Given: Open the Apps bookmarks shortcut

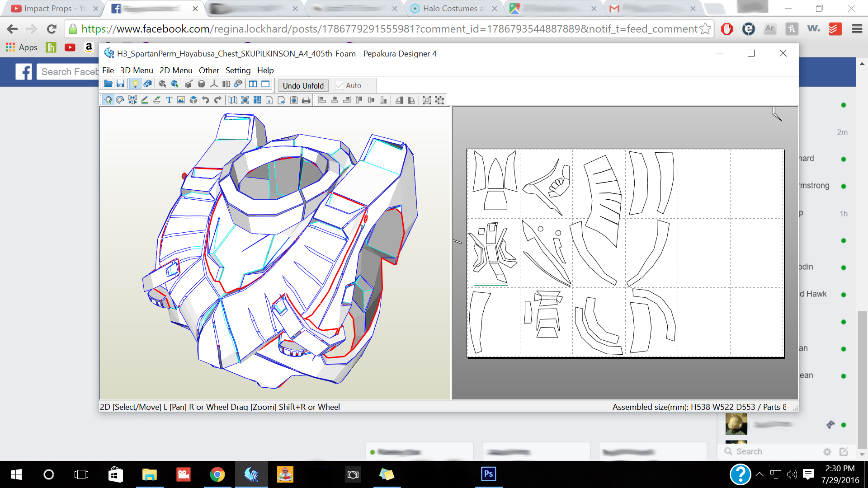Looking at the screenshot, I should click(21, 47).
